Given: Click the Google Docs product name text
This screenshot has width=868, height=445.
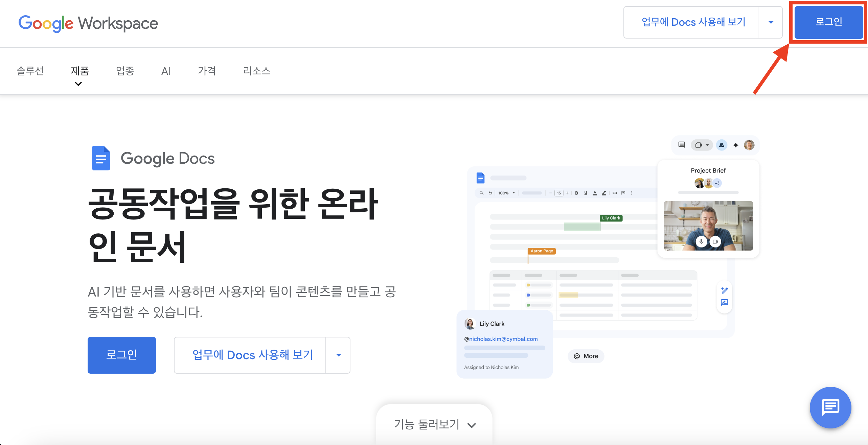Looking at the screenshot, I should [x=167, y=158].
